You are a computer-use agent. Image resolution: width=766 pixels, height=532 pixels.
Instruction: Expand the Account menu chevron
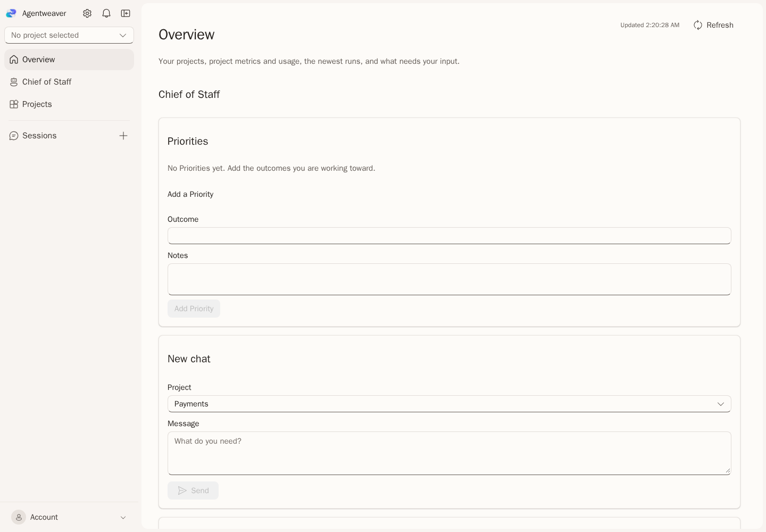pos(123,517)
